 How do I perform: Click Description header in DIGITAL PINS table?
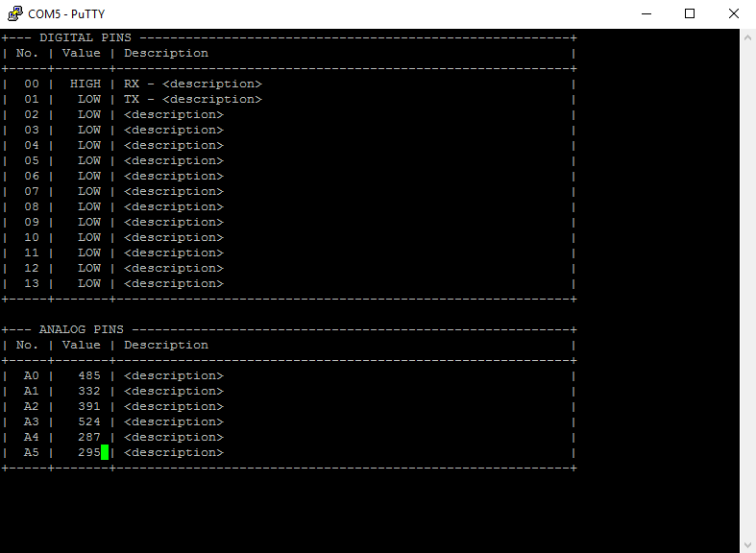click(166, 53)
